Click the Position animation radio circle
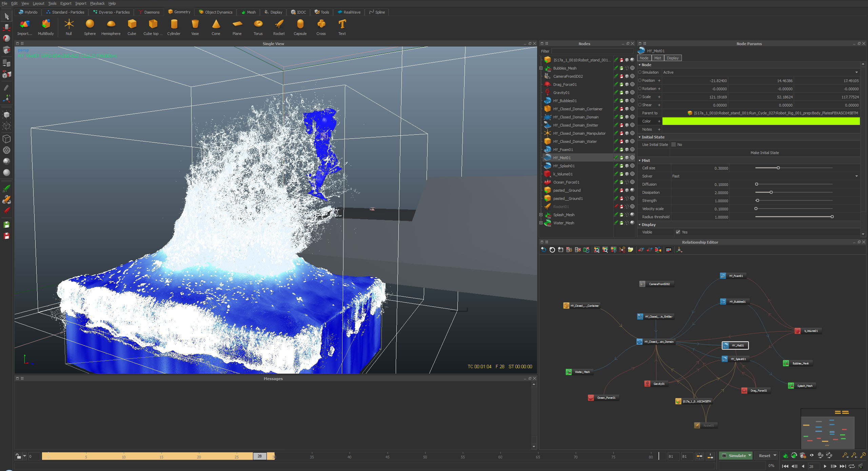Viewport: 868px width, 471px height. click(x=640, y=80)
